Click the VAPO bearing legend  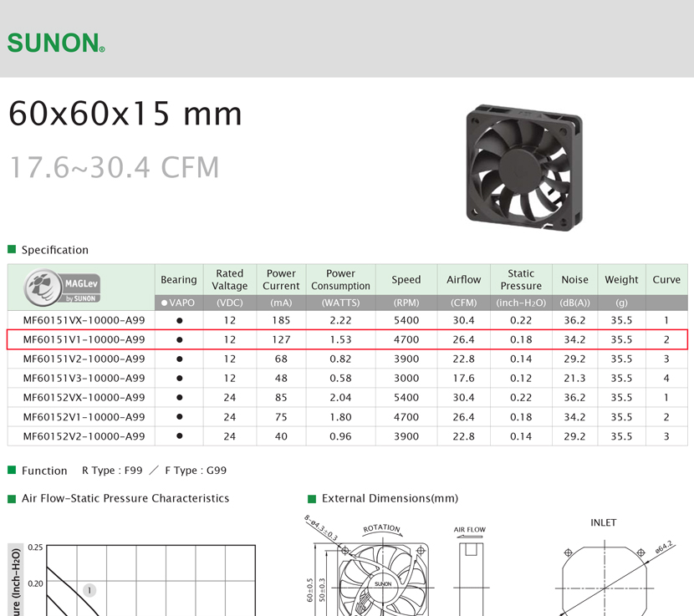click(x=178, y=303)
